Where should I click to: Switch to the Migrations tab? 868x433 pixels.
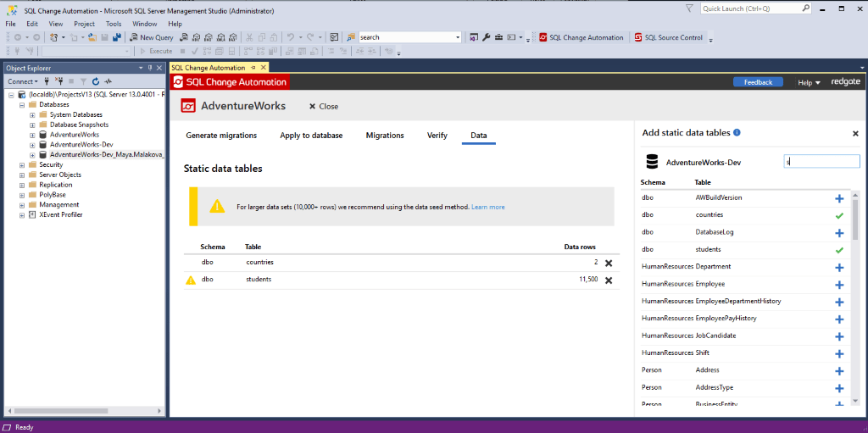click(385, 135)
